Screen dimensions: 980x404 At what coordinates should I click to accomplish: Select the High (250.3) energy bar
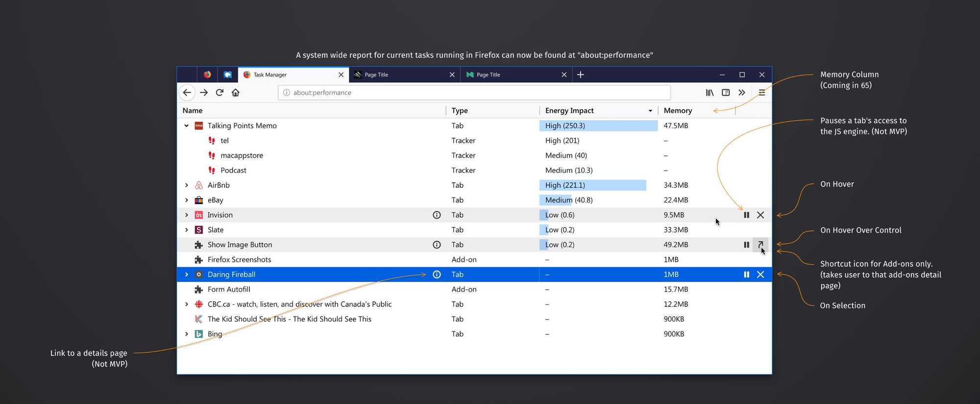click(598, 126)
